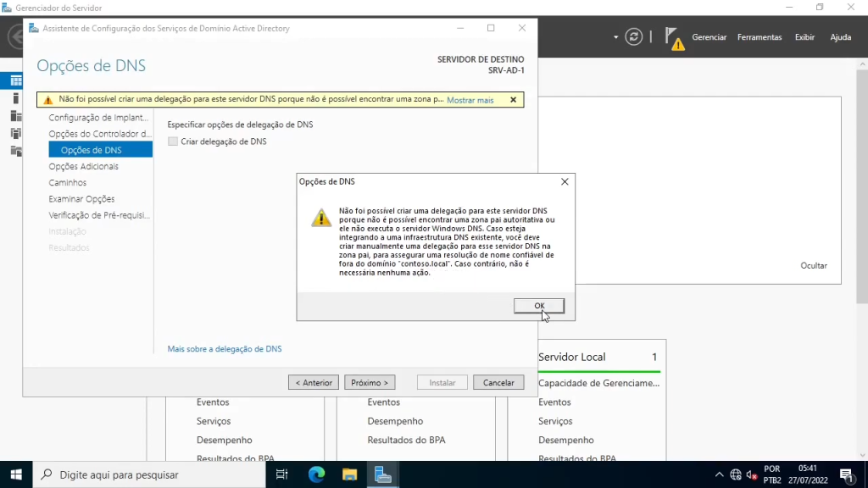Expand dropdown arrow next to refresh icon
Image resolution: width=868 pixels, height=488 pixels.
click(x=615, y=37)
